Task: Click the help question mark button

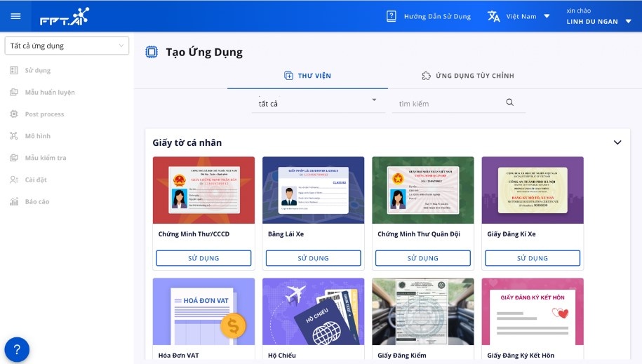Action: pos(17,349)
